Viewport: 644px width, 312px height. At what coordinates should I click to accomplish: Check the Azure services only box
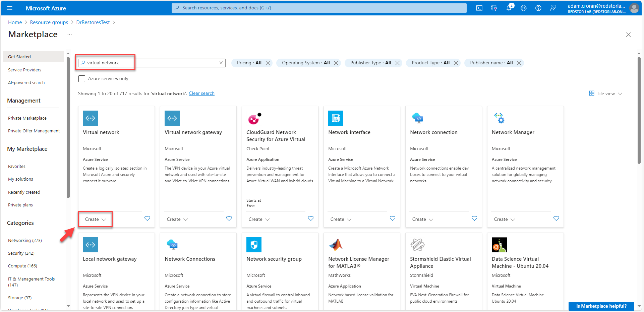82,79
